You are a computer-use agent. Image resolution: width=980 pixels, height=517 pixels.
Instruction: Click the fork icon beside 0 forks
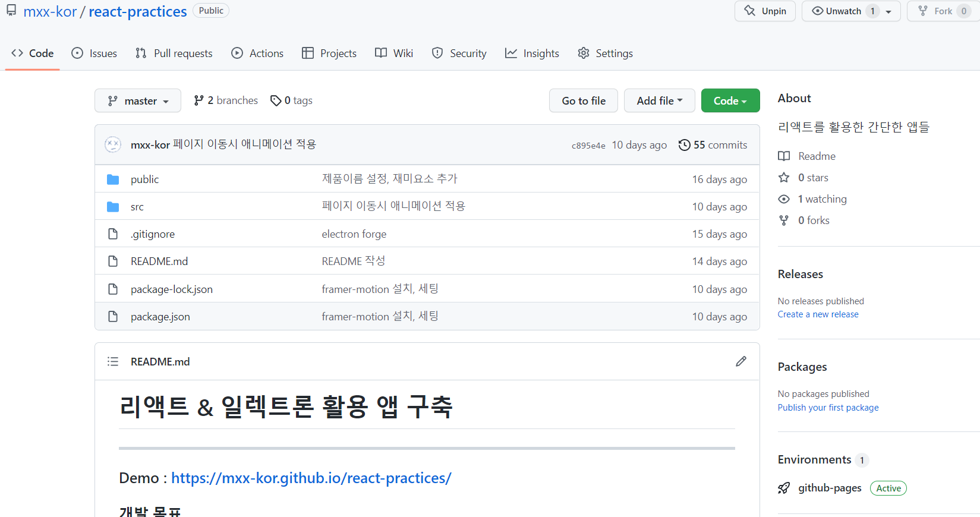(x=784, y=220)
